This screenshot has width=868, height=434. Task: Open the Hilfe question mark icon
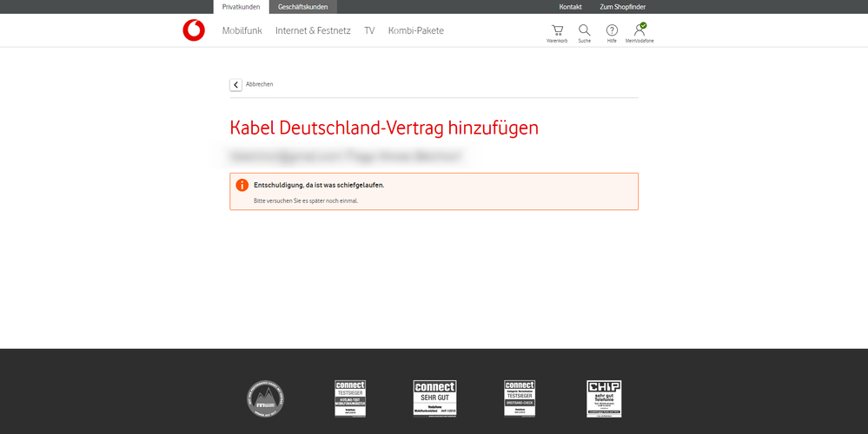pos(612,30)
